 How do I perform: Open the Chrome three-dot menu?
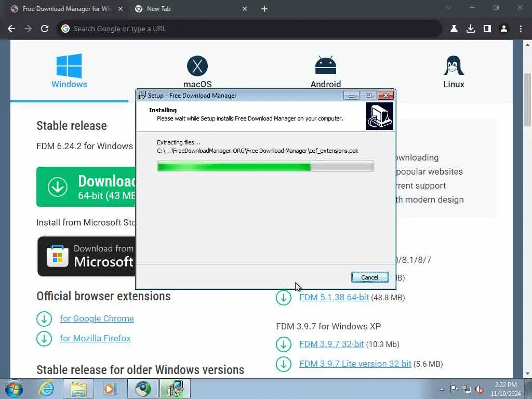pyautogui.click(x=521, y=29)
